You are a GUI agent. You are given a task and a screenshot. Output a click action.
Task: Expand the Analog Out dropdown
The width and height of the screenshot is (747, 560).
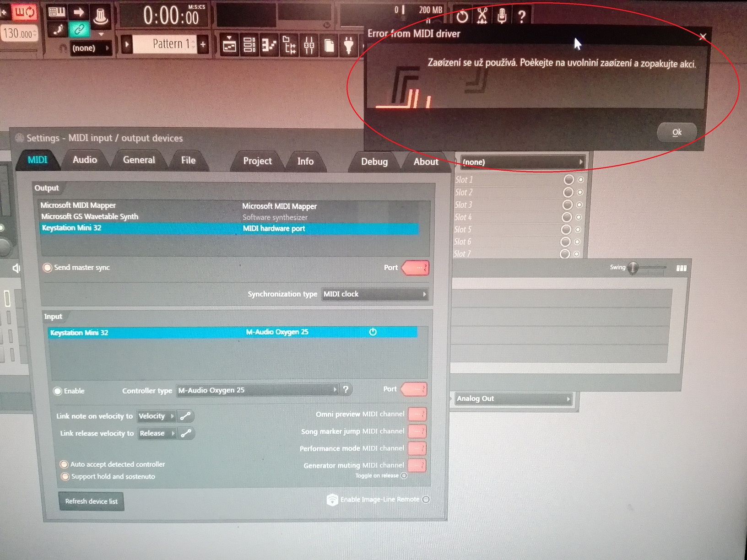point(514,399)
